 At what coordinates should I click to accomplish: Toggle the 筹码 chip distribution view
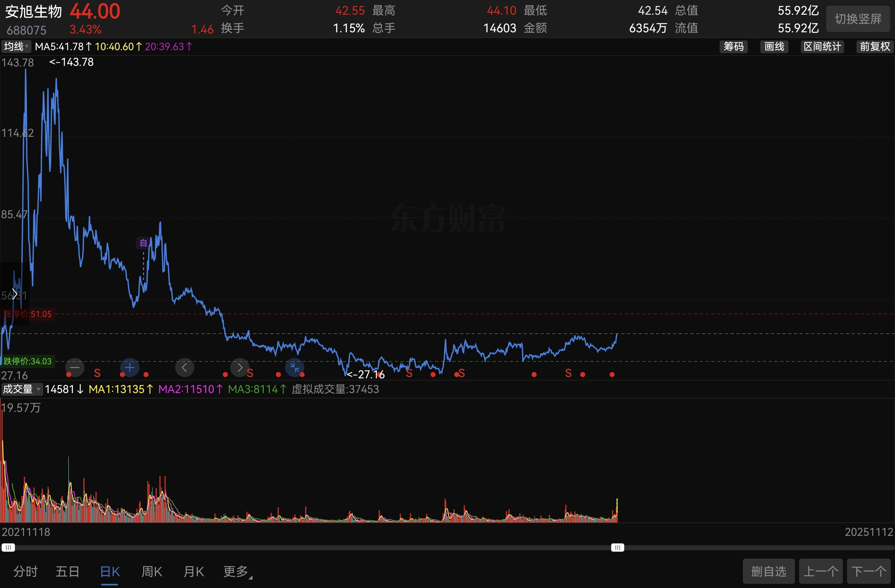733,47
